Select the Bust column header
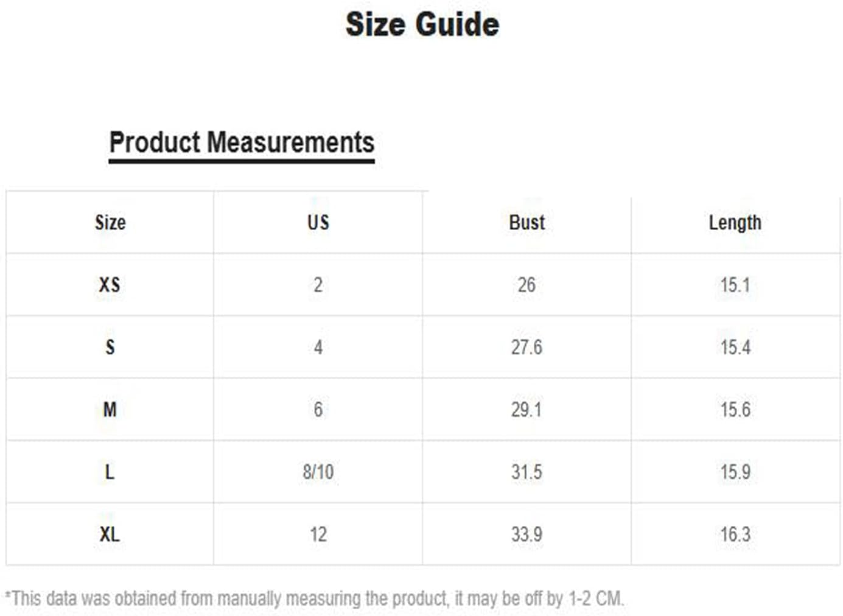 coord(527,222)
